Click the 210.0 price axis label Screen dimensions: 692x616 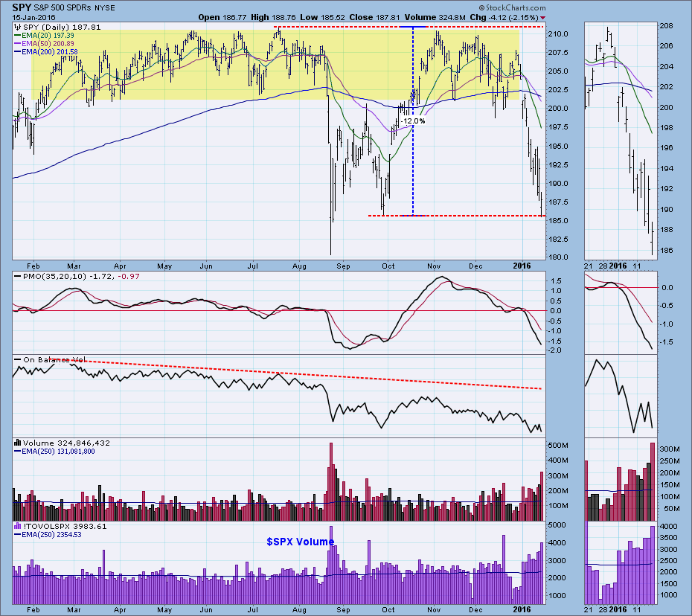click(x=558, y=34)
